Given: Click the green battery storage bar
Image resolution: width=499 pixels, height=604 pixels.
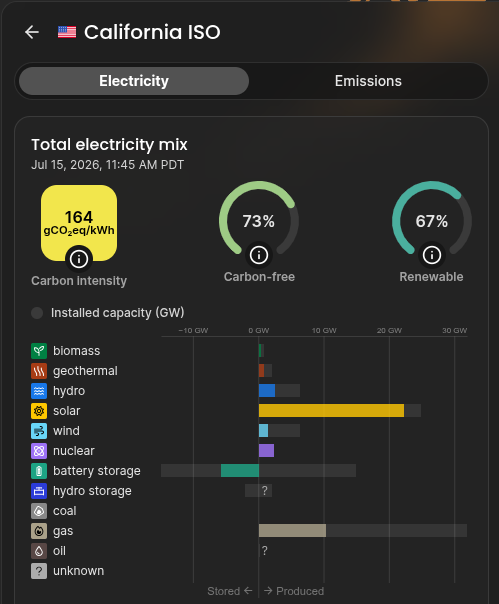Looking at the screenshot, I should coord(240,471).
